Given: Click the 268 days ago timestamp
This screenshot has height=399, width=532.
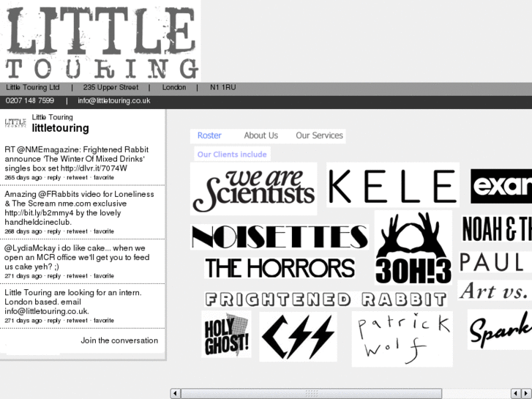Looking at the screenshot, I should (x=23, y=231).
